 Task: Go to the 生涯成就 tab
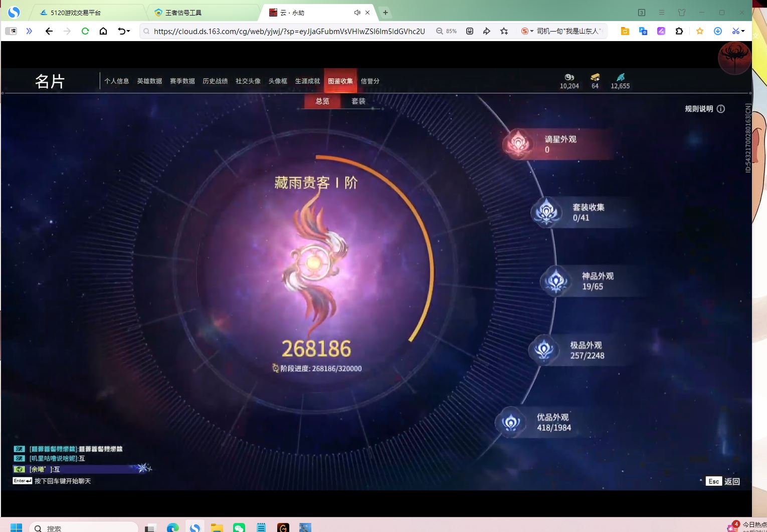click(x=307, y=81)
